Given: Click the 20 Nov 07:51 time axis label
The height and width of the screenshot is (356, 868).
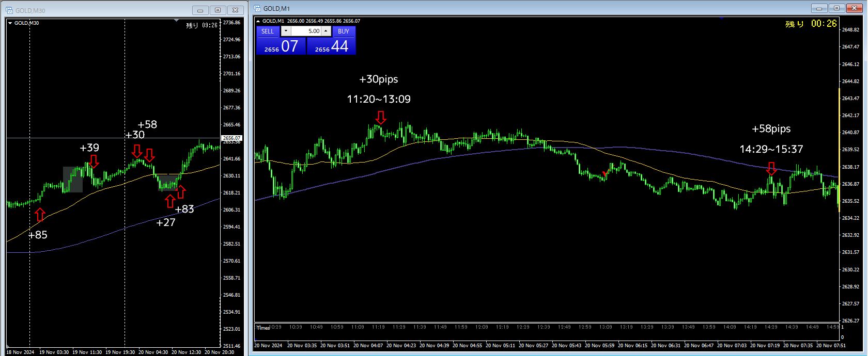Looking at the screenshot, I should (831, 346).
